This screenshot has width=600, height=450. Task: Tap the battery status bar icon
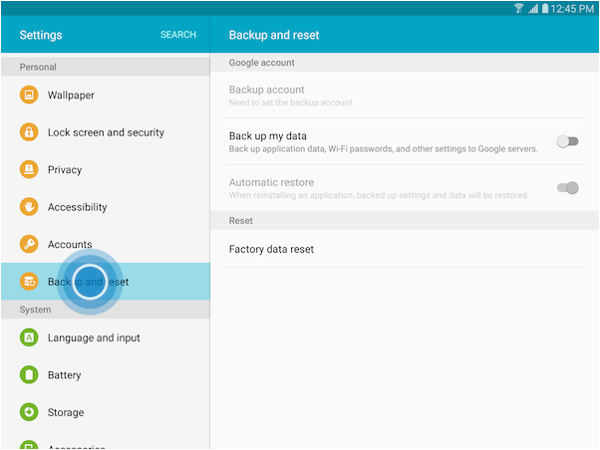tap(545, 8)
